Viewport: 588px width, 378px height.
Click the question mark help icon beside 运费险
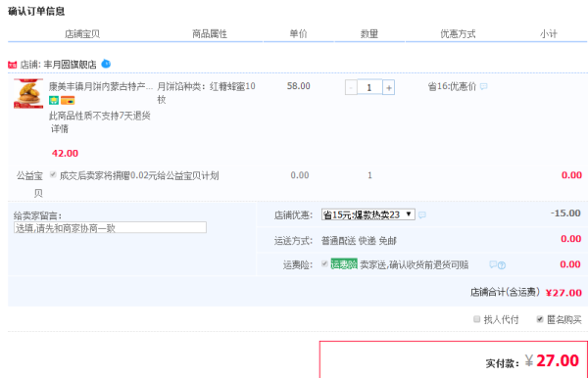tap(502, 265)
